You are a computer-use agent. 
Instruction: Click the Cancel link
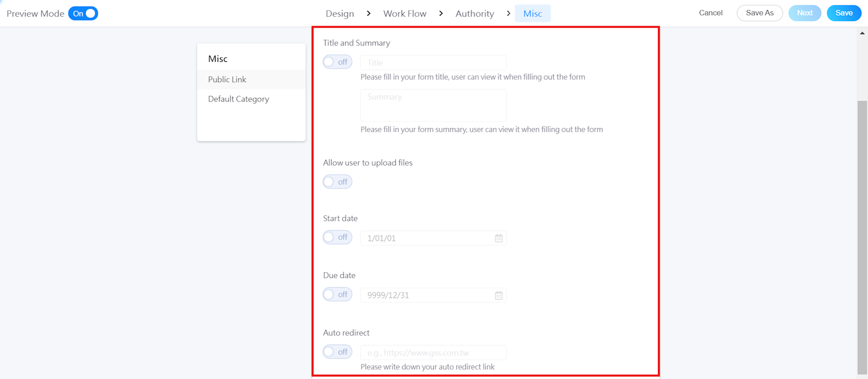coord(711,13)
